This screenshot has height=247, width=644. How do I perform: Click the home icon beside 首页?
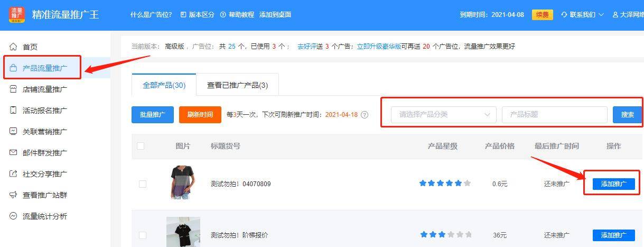tap(13, 47)
